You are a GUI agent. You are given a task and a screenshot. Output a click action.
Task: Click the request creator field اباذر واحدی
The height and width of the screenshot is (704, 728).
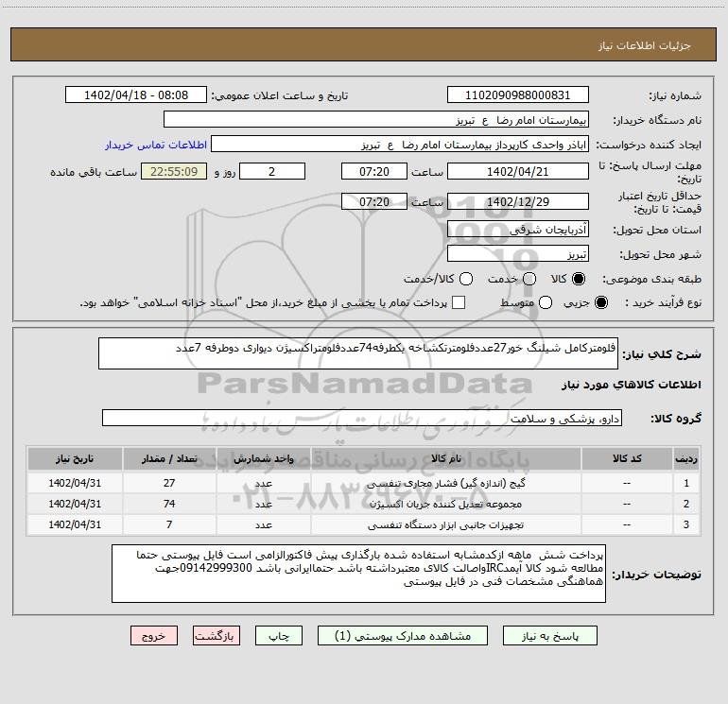(x=400, y=145)
